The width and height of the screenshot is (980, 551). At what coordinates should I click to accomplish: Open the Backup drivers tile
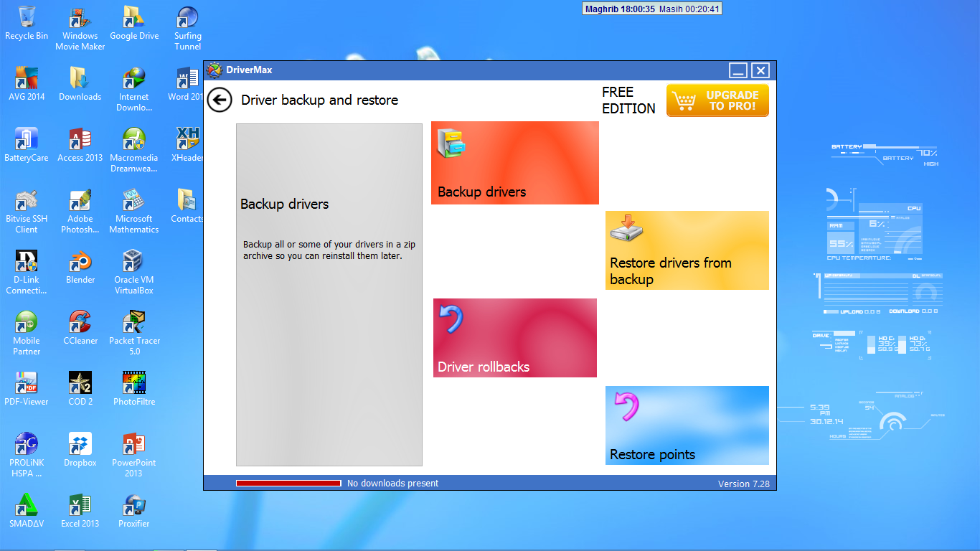tap(515, 163)
